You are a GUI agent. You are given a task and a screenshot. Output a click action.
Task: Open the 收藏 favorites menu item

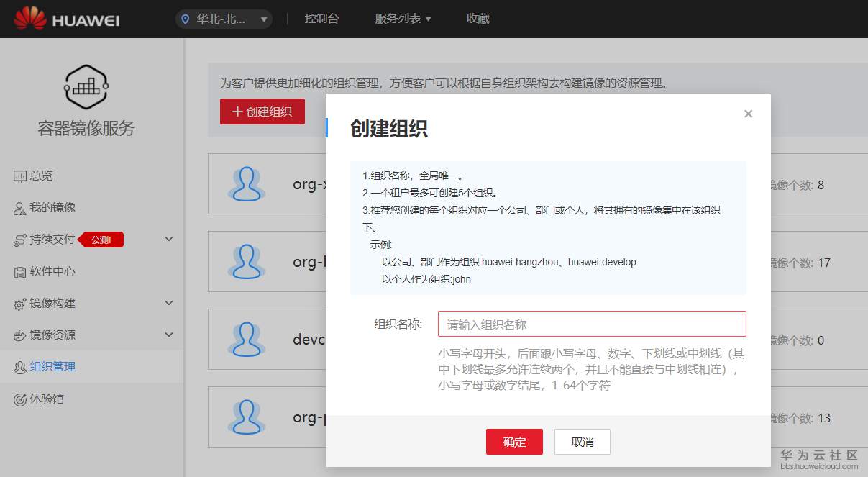pos(479,19)
